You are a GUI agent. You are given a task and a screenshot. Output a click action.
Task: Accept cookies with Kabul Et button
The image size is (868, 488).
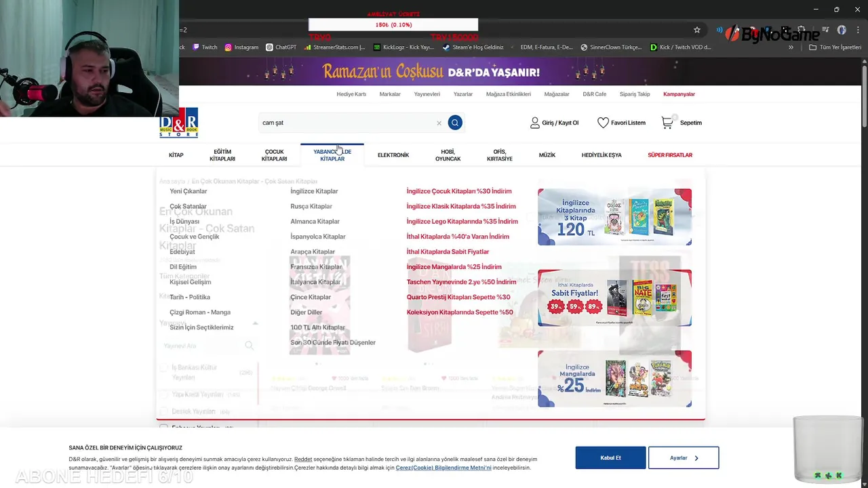pyautogui.click(x=610, y=457)
